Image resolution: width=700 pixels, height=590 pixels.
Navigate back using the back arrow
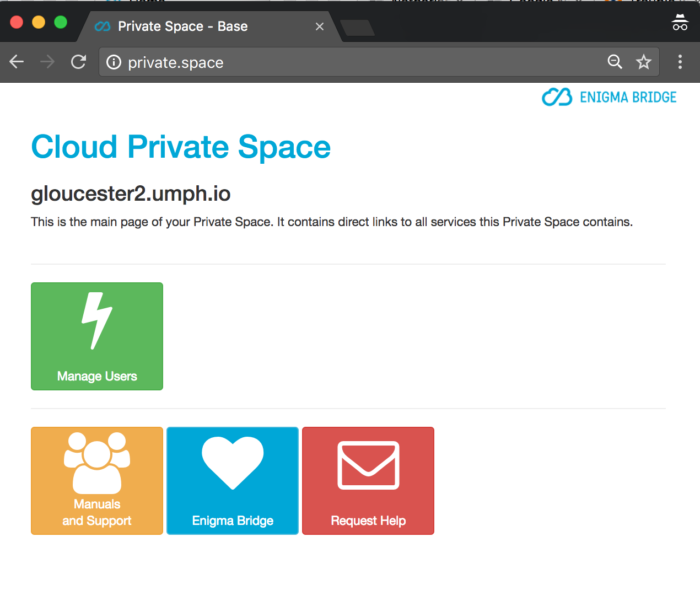tap(17, 62)
